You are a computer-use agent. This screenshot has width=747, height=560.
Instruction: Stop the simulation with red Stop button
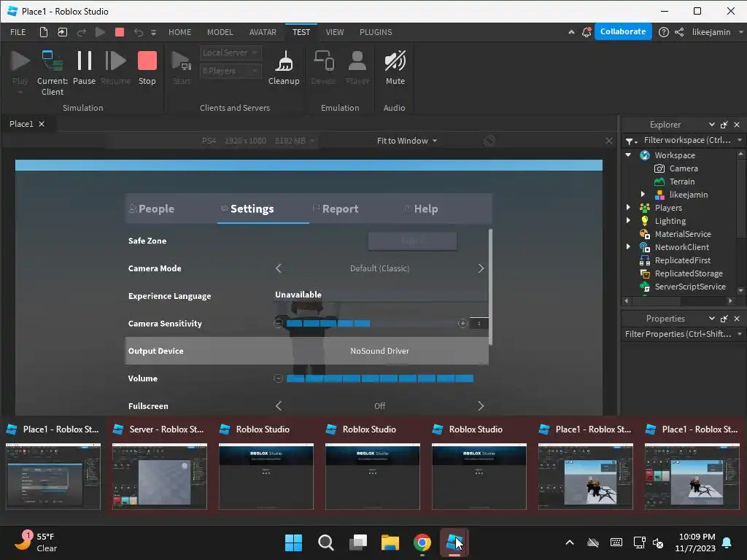click(x=147, y=68)
